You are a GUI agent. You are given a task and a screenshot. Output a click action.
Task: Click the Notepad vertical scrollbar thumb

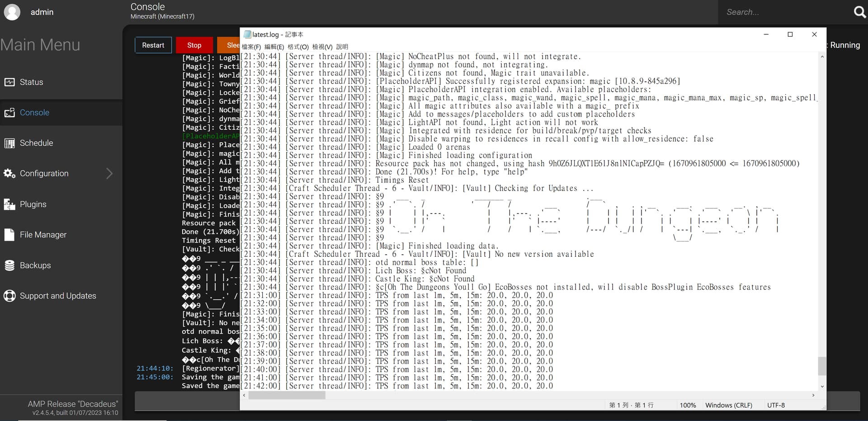pos(822,366)
